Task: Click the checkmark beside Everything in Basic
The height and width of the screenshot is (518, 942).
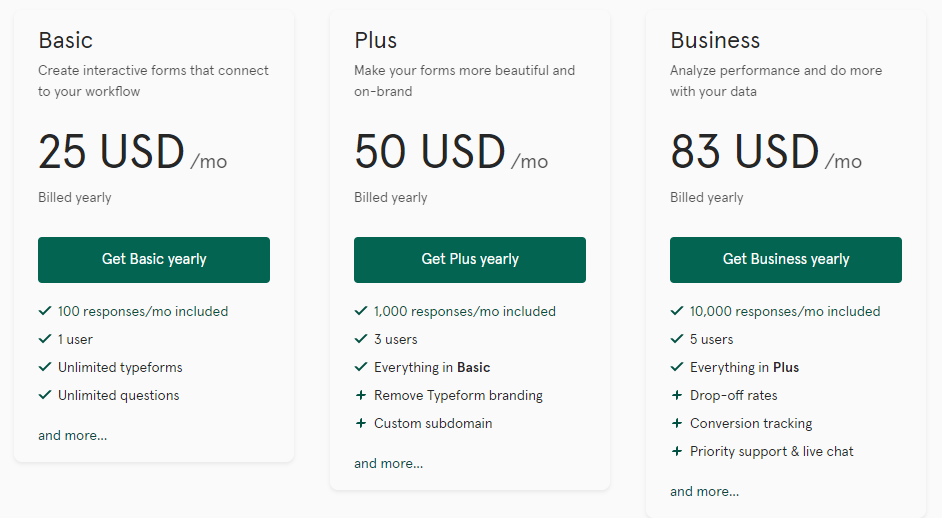Action: coord(361,367)
